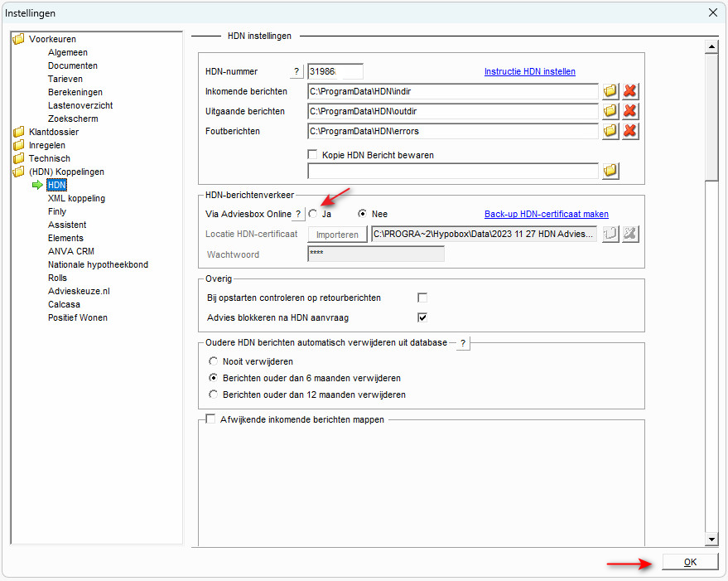Clear the Inkomende berichten path with red X
Screen dimensions: 728x581
click(x=630, y=91)
